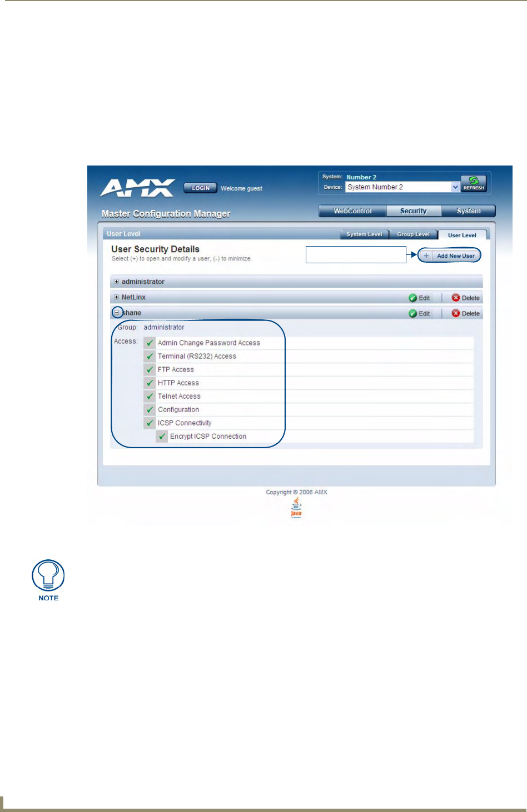Edit the NetLinx user
The height and width of the screenshot is (812, 527).
point(419,298)
